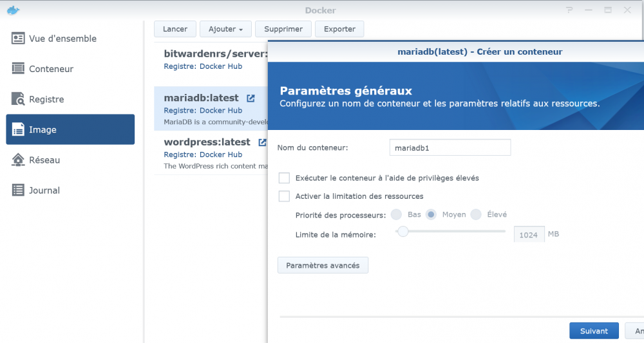Click the Docker whale logo icon
The image size is (644, 343).
(13, 10)
